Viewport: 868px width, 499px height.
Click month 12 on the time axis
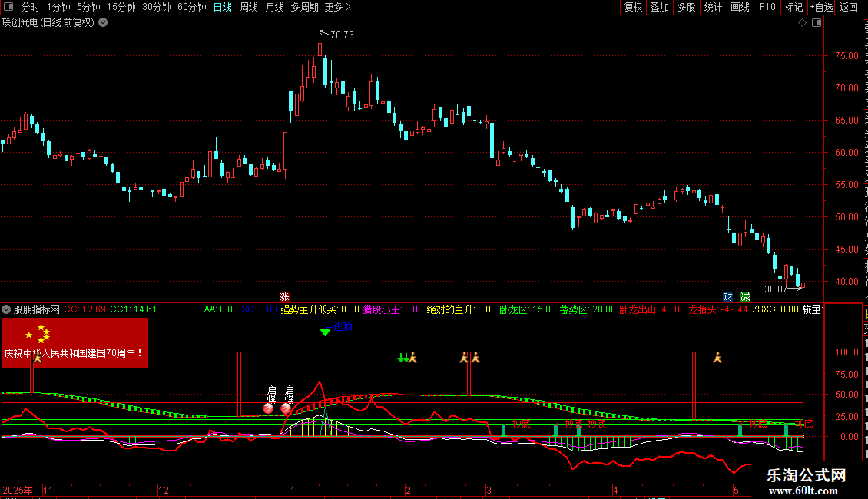tap(164, 490)
